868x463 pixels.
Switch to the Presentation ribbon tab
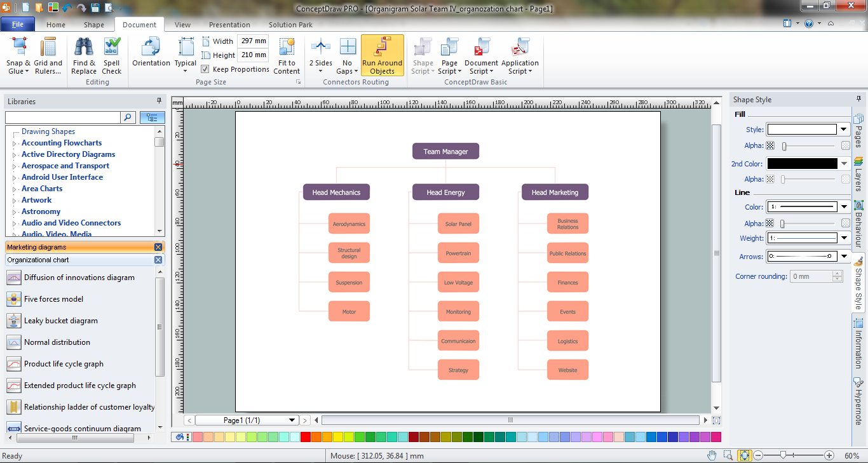(x=229, y=25)
